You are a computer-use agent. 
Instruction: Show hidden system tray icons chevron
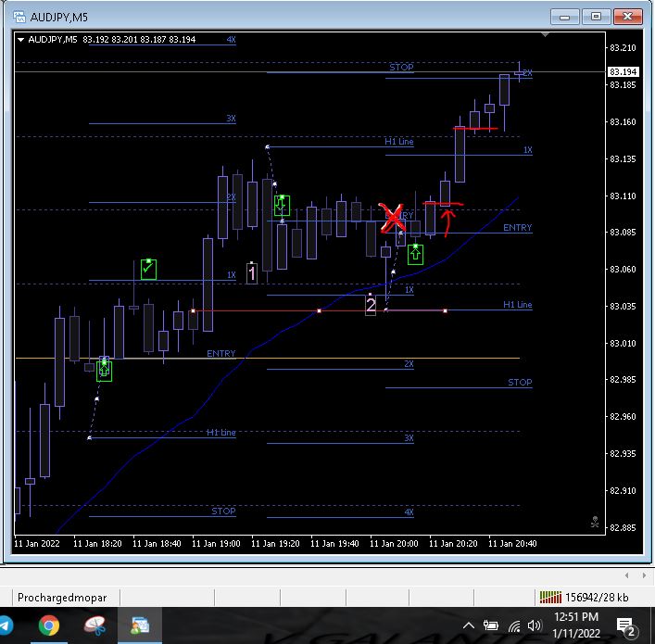pos(469,625)
